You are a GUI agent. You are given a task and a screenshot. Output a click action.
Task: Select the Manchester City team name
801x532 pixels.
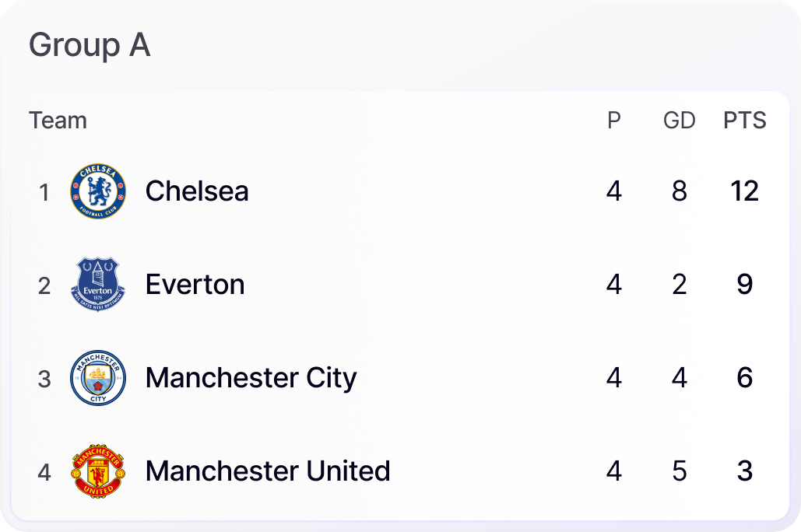click(x=251, y=378)
